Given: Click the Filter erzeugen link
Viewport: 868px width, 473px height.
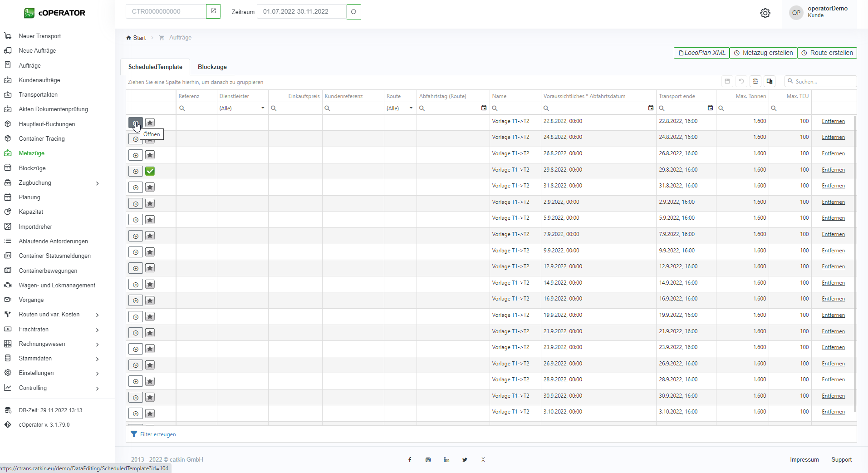Looking at the screenshot, I should click(157, 434).
